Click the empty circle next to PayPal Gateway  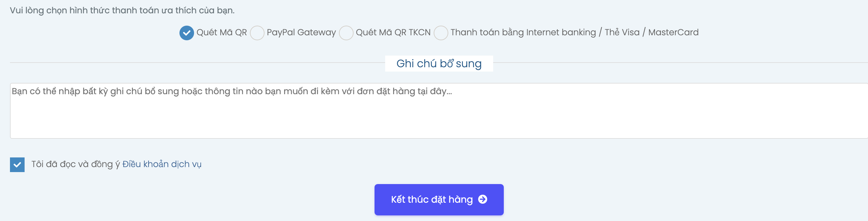click(258, 33)
